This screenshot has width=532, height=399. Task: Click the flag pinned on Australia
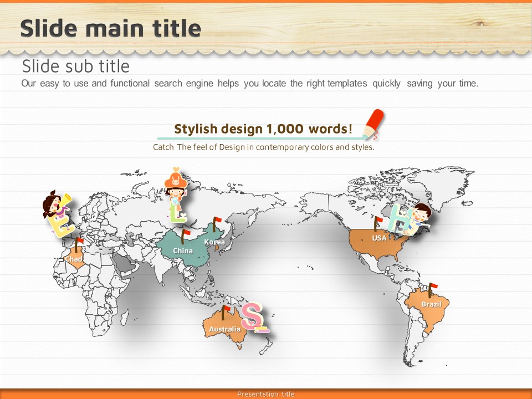[225, 312]
